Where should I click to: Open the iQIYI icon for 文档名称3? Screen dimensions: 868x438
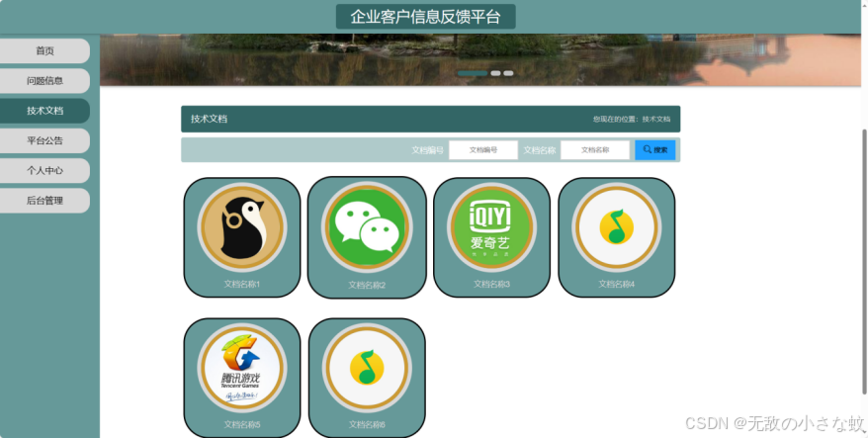click(x=491, y=227)
